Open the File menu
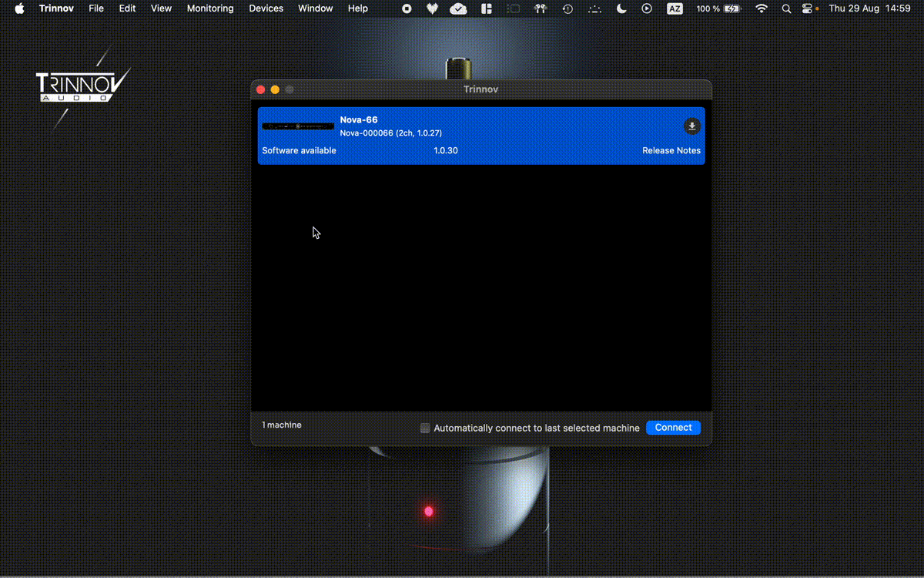924x578 pixels. tap(96, 8)
